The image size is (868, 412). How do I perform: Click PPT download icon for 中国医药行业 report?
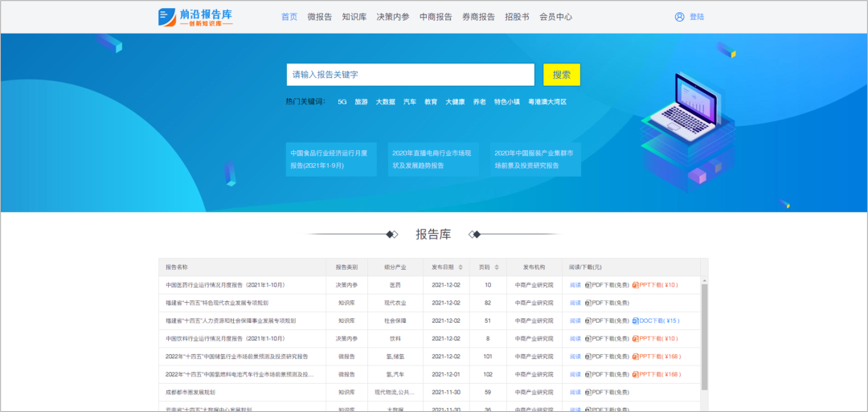click(635, 285)
